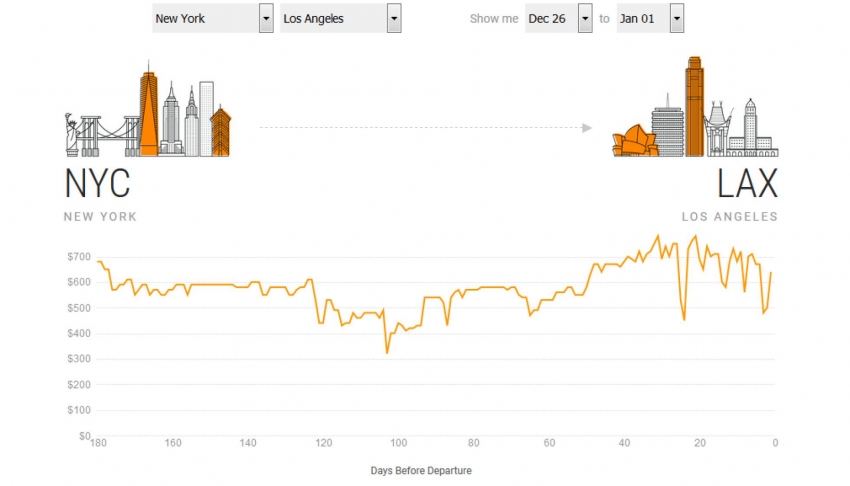850x486 pixels.
Task: Click the LOS ANGELES label under LAX
Action: [729, 217]
